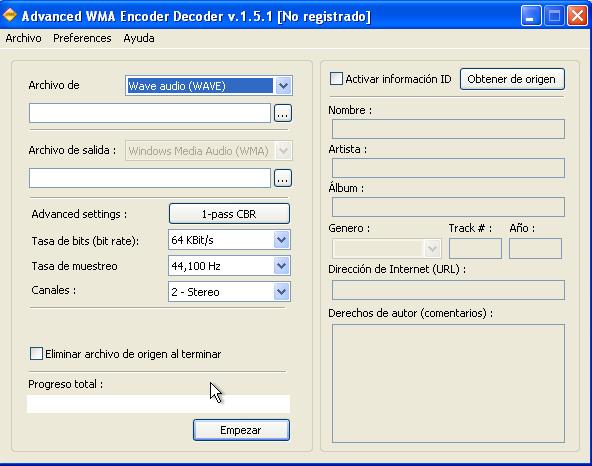Click the source file path input field
The height and width of the screenshot is (466, 592).
pos(150,113)
